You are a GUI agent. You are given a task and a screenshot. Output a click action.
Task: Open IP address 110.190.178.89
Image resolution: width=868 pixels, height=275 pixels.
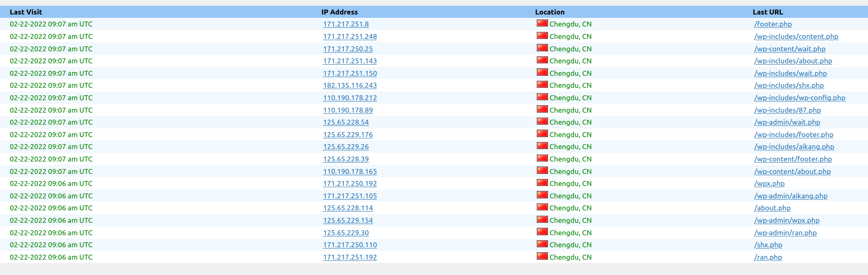(348, 110)
